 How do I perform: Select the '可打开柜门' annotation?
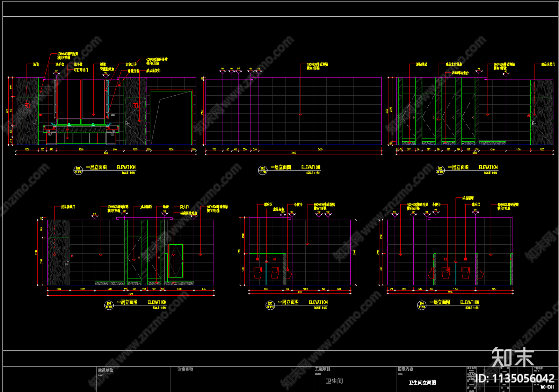81,70
